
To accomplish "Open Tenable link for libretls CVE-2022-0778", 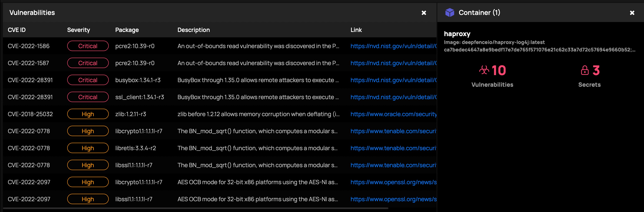I will pyautogui.click(x=394, y=148).
